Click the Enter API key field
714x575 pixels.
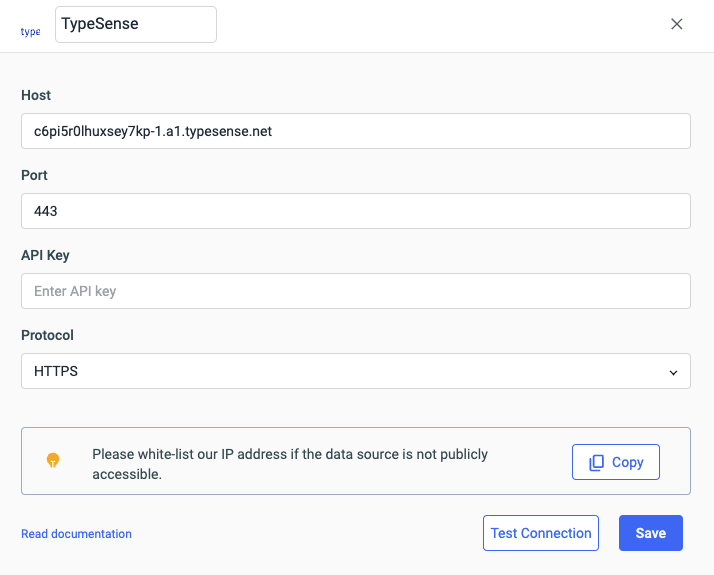click(x=356, y=291)
